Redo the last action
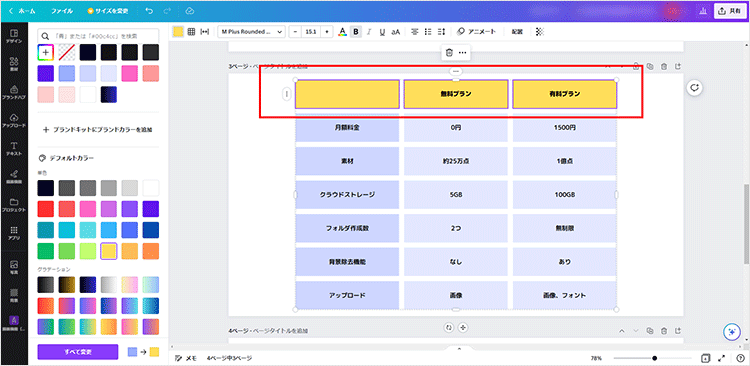The height and width of the screenshot is (366, 750). (167, 11)
